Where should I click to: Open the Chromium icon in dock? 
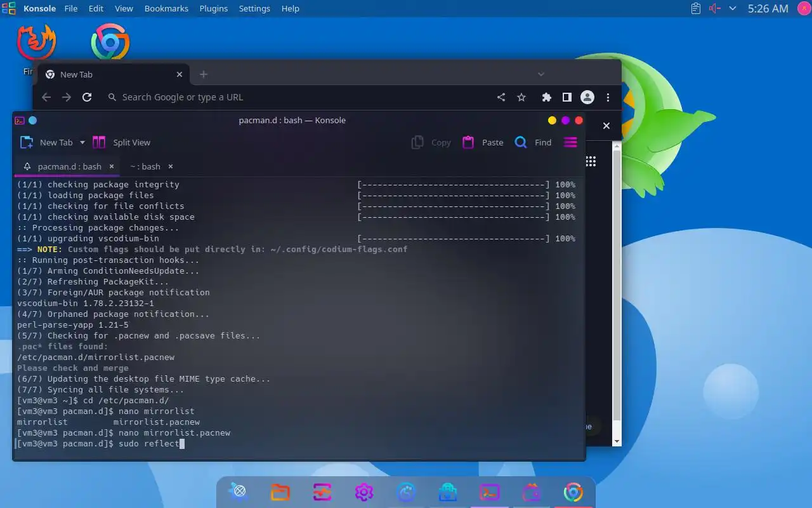[x=573, y=491]
